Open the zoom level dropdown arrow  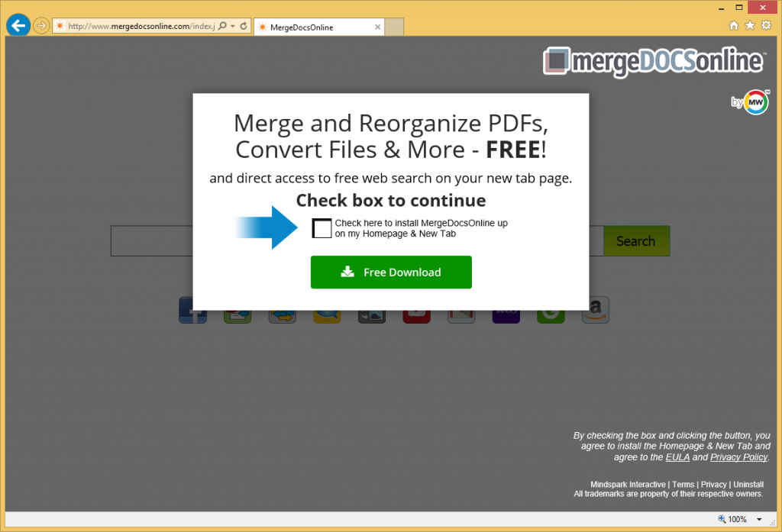tap(759, 519)
